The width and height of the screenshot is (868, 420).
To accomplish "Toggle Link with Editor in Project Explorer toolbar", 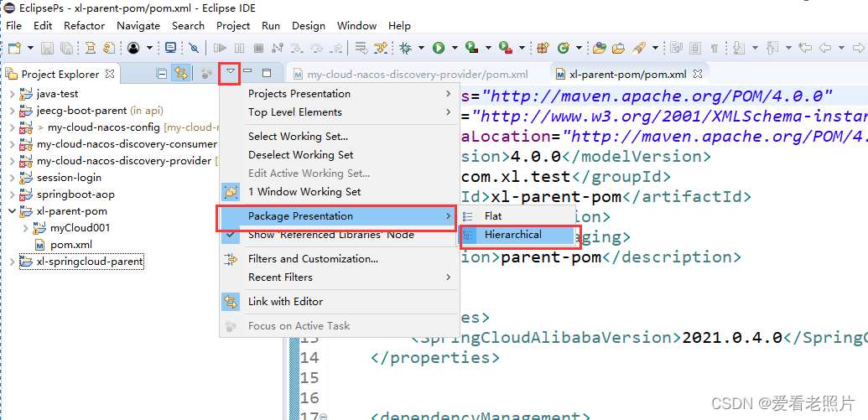I will [180, 73].
